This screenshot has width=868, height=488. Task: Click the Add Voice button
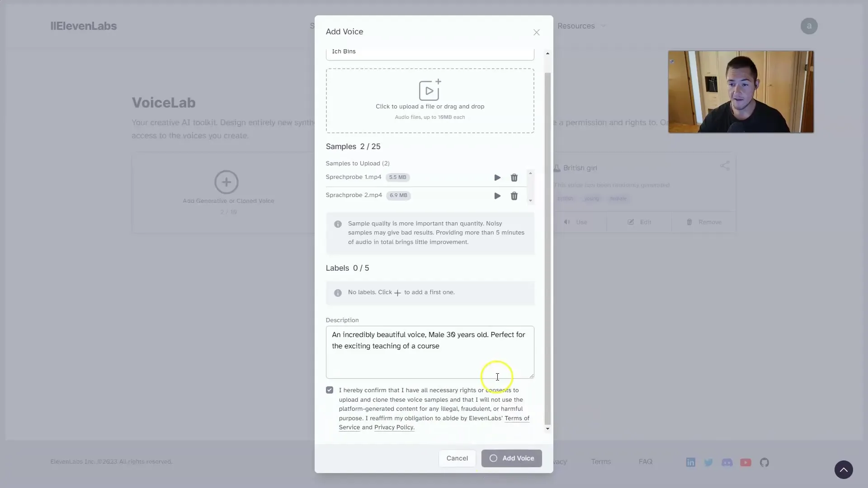[x=511, y=458]
